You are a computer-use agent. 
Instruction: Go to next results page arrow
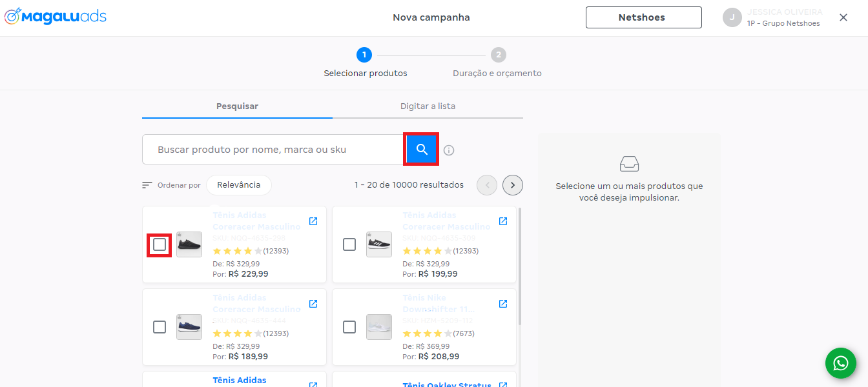(x=513, y=185)
